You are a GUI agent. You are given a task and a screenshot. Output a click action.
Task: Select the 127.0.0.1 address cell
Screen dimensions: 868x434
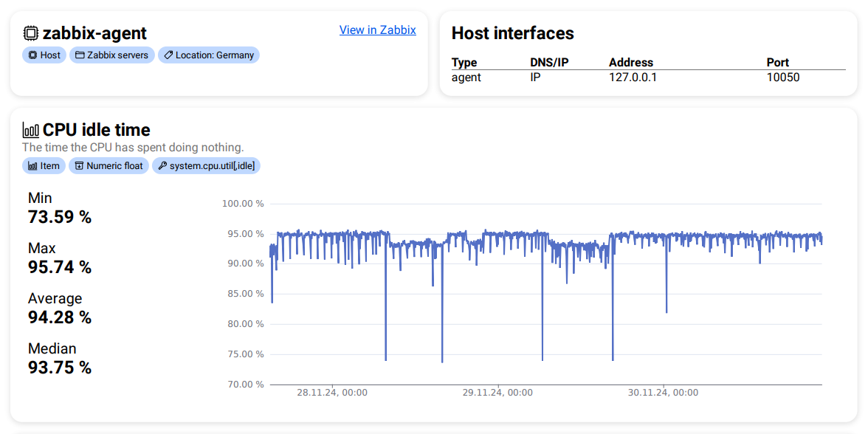pos(633,77)
